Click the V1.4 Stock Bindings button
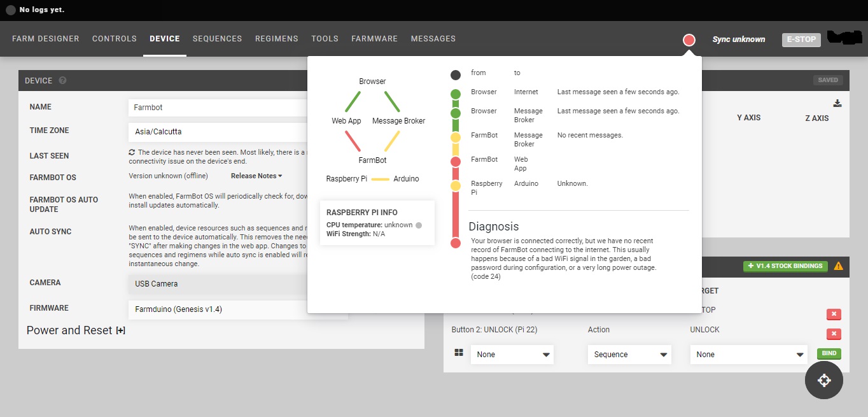 pyautogui.click(x=785, y=266)
